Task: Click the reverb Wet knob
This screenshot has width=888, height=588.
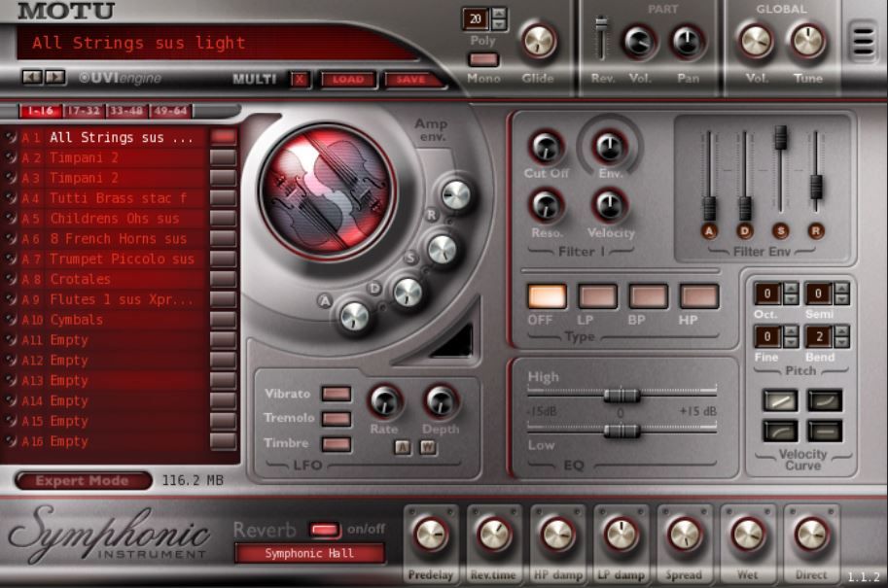Action: pos(748,535)
